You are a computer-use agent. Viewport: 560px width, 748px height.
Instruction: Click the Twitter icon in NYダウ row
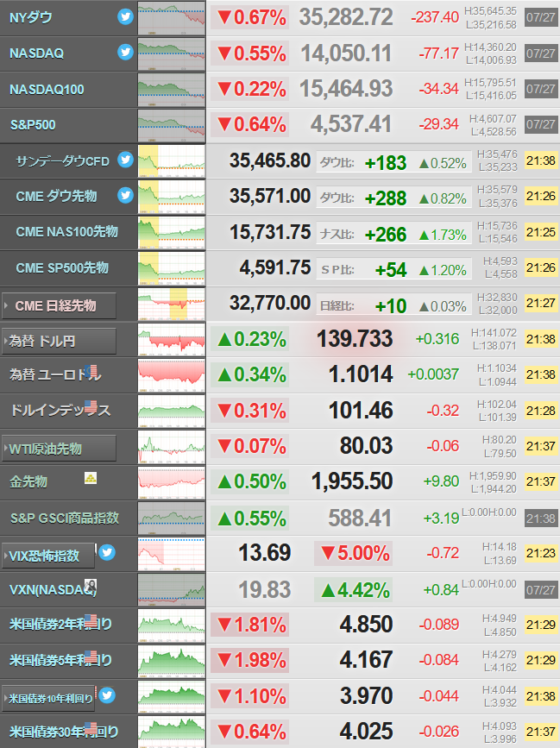[x=125, y=17]
